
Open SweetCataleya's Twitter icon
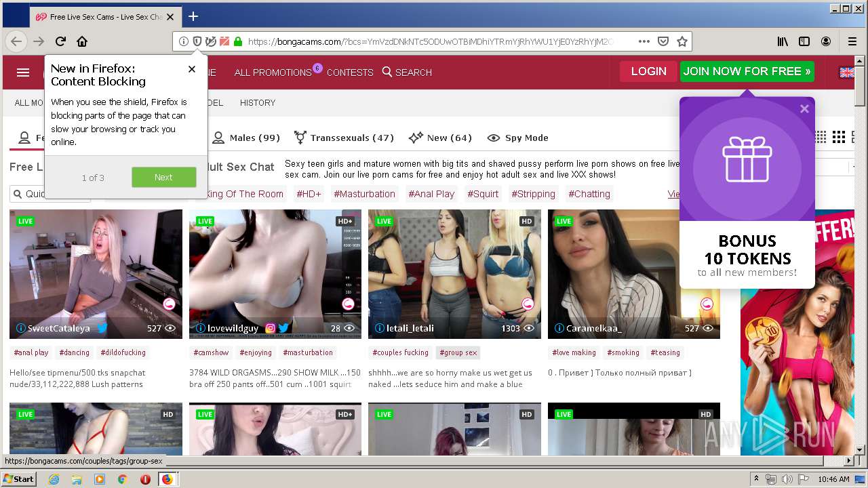point(102,328)
